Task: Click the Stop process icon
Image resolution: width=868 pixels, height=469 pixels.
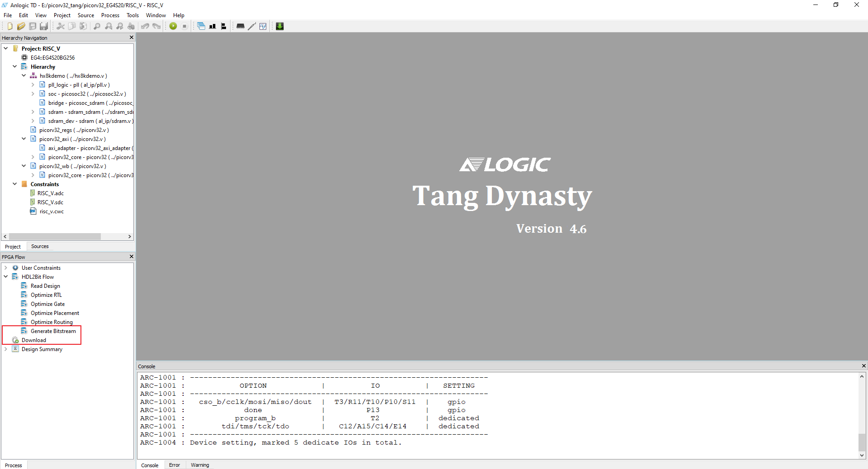Action: click(x=184, y=26)
